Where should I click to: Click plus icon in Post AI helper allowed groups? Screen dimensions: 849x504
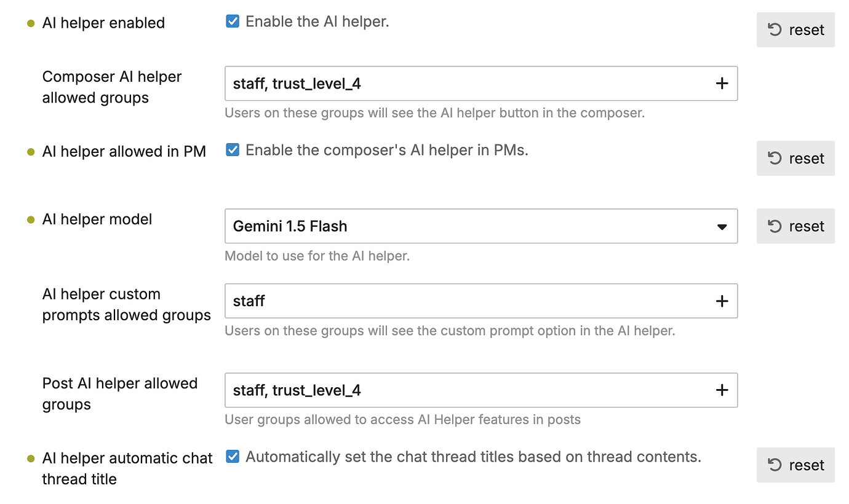(722, 390)
